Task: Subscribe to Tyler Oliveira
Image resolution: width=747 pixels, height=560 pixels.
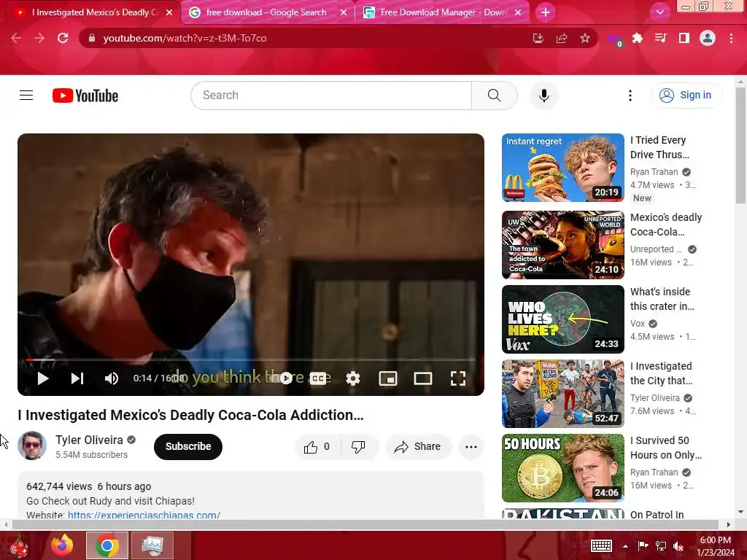Action: click(x=188, y=447)
